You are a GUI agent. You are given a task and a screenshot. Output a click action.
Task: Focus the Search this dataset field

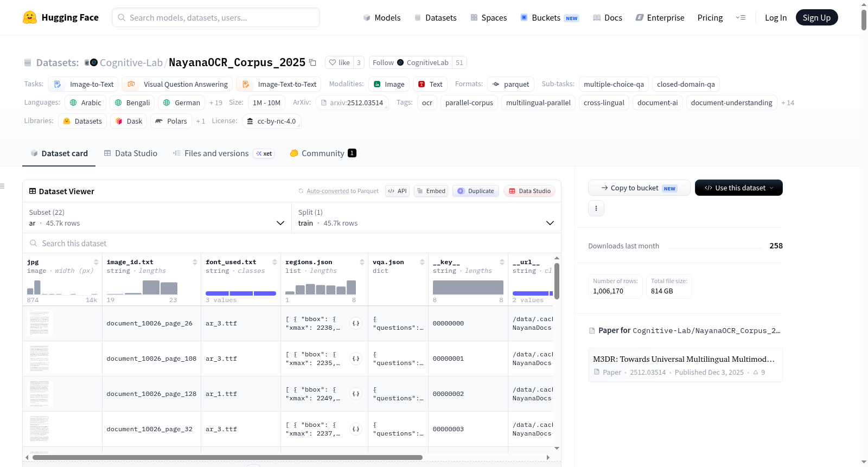click(292, 243)
